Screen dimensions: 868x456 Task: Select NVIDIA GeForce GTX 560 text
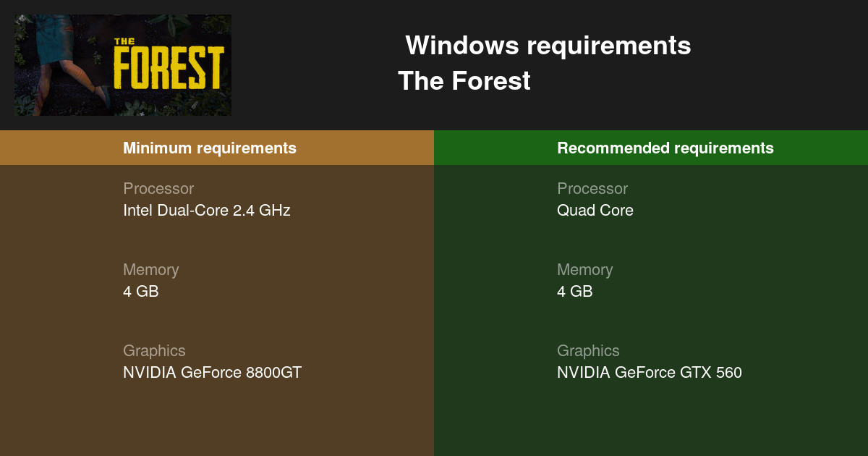point(650,373)
